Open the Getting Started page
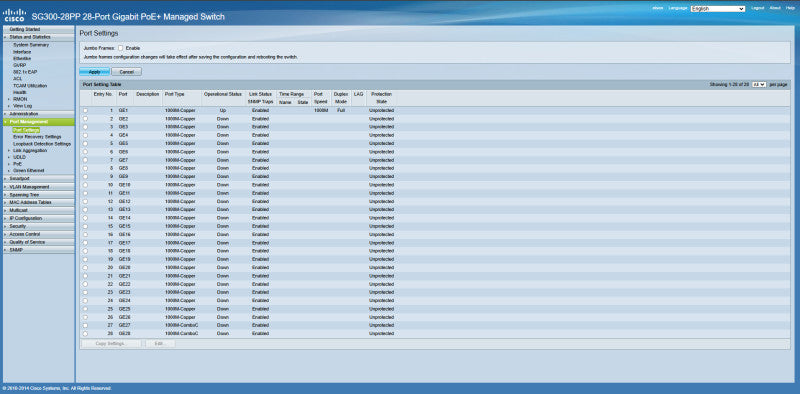800x394 pixels. click(x=38, y=30)
